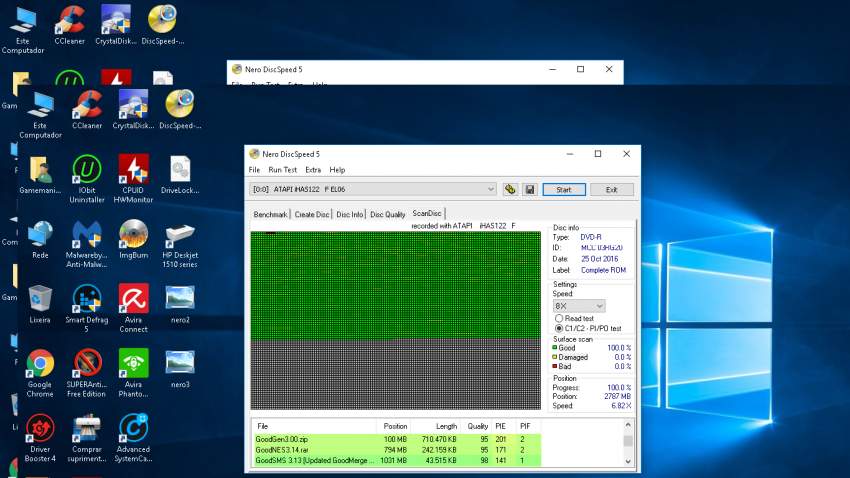This screenshot has width=850, height=478.
Task: Open the IObit Uninstaller desktop icon
Action: tap(87, 179)
